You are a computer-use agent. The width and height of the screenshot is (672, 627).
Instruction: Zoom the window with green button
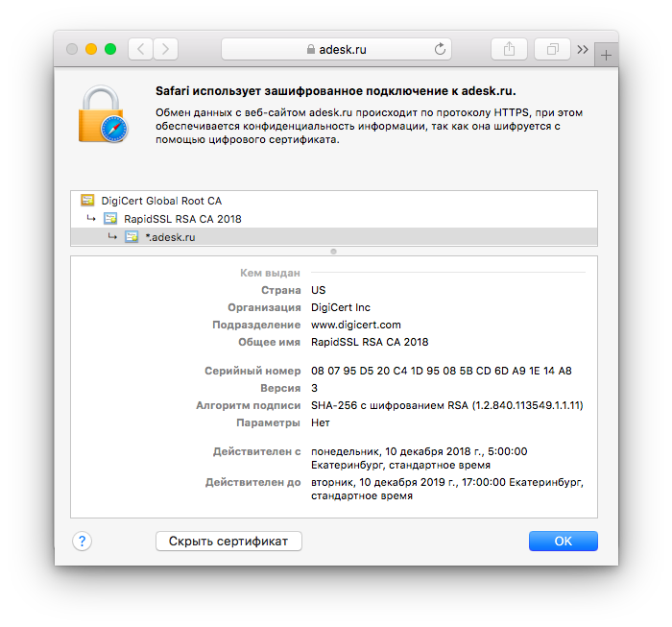pyautogui.click(x=110, y=49)
